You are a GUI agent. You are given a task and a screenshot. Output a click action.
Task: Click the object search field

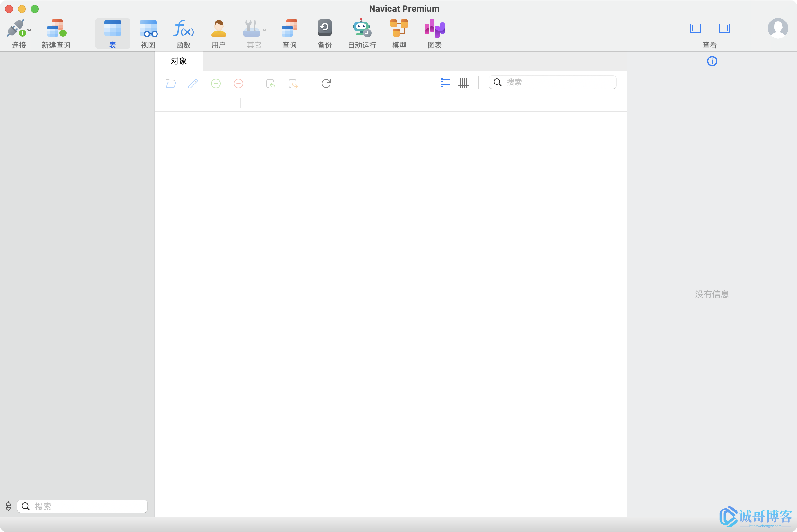coord(553,83)
